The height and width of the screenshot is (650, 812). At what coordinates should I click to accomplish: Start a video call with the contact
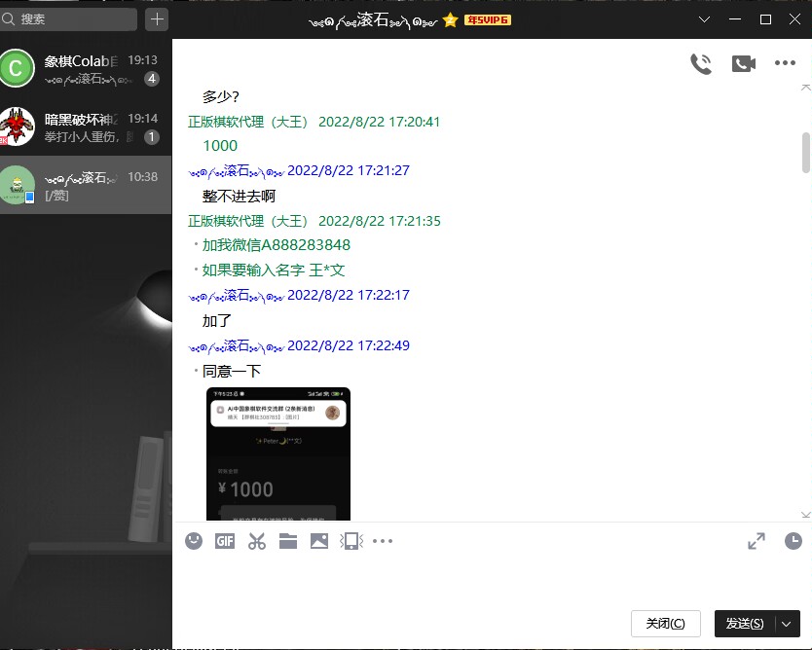744,63
